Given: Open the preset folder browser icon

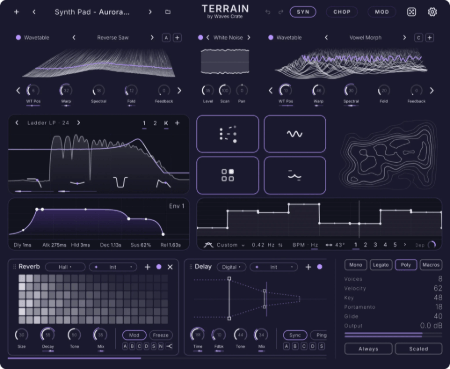Looking at the screenshot, I should (x=168, y=12).
